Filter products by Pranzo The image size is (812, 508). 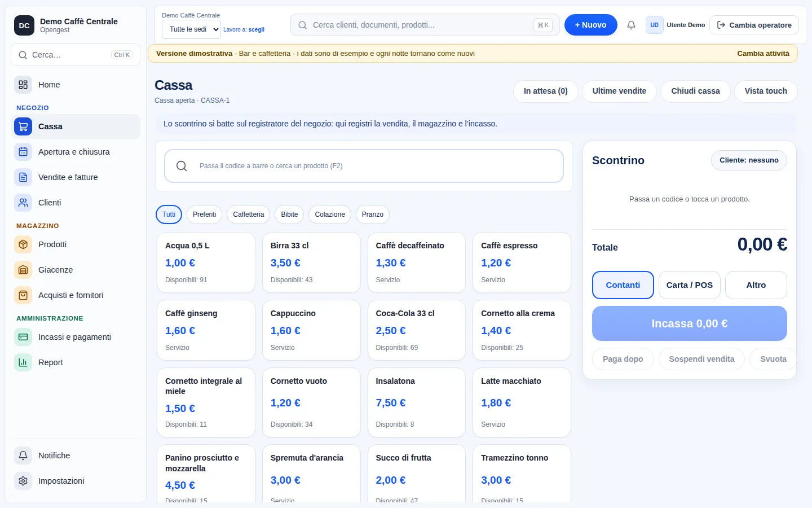tap(373, 214)
